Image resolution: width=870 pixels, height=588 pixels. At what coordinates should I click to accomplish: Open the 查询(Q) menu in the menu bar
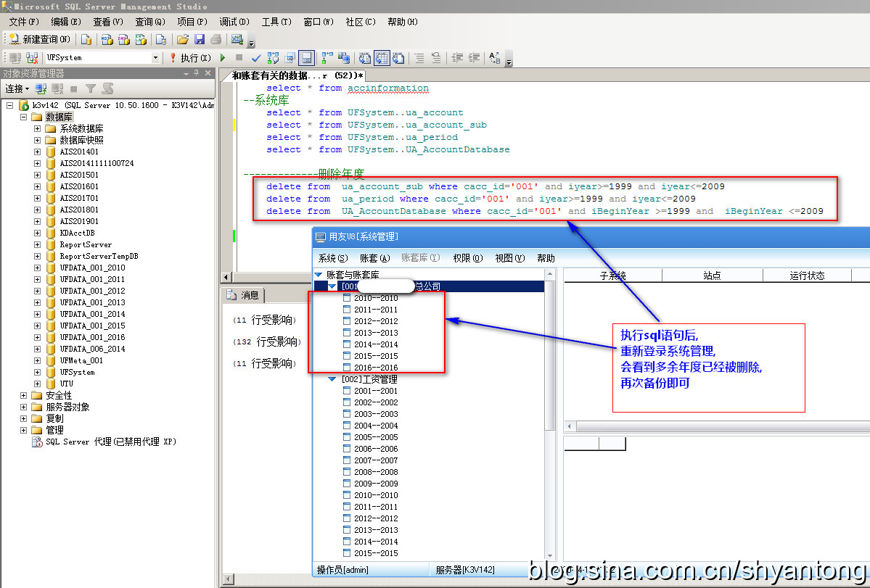point(149,22)
